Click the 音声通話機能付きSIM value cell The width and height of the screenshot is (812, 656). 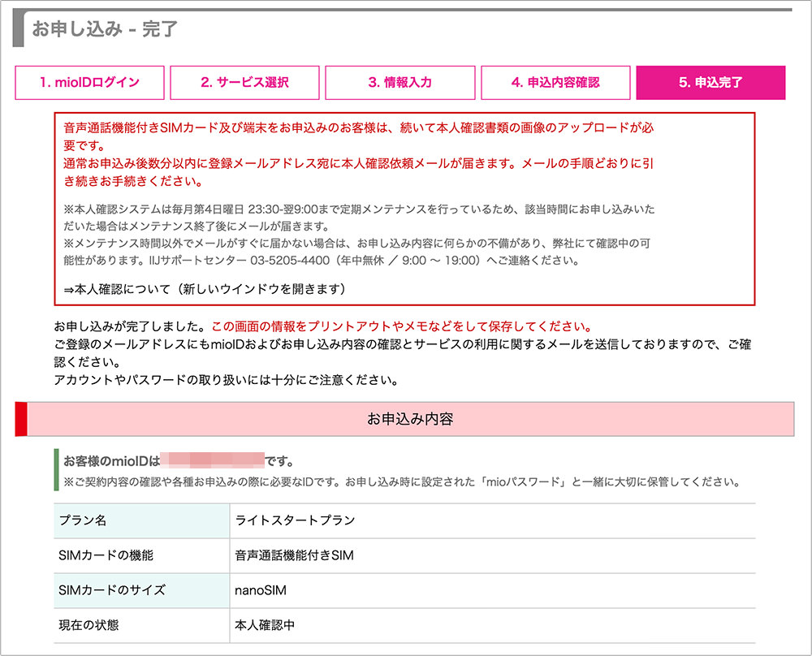pos(493,555)
